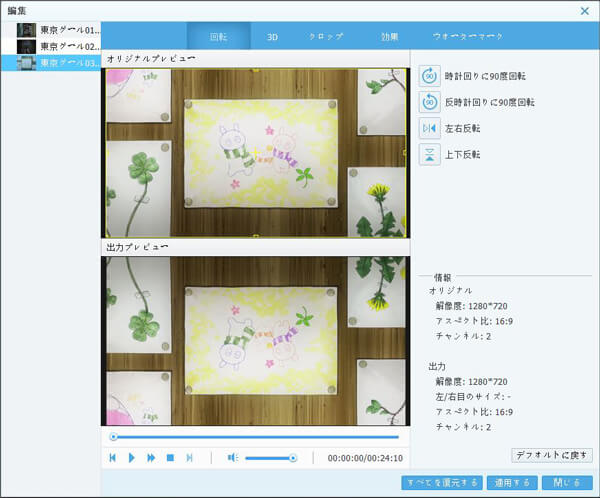Click the original preview video frame

(256, 153)
